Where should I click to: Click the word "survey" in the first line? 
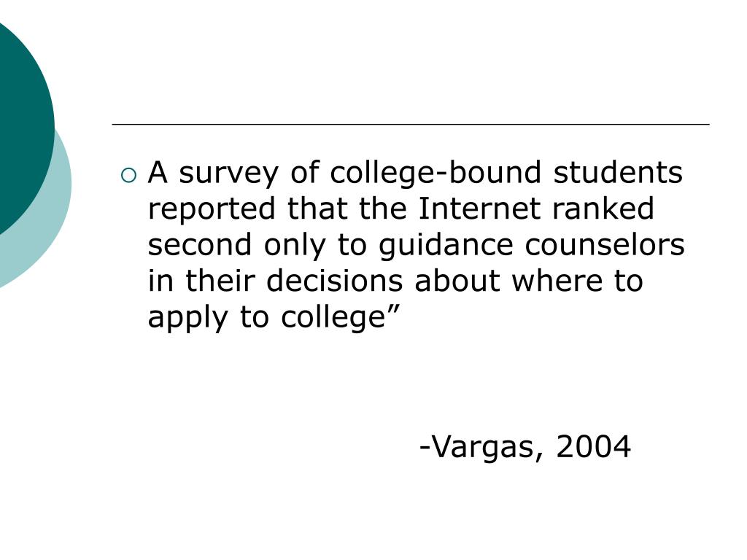228,174
